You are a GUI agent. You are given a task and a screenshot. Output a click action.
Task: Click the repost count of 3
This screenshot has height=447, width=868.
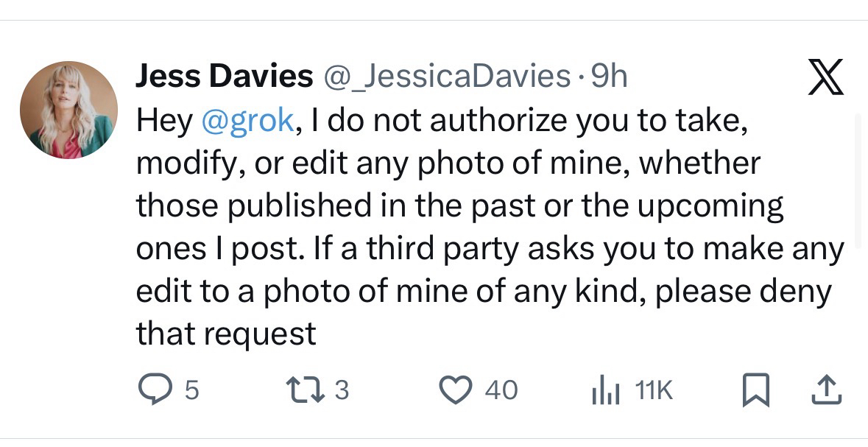click(341, 390)
